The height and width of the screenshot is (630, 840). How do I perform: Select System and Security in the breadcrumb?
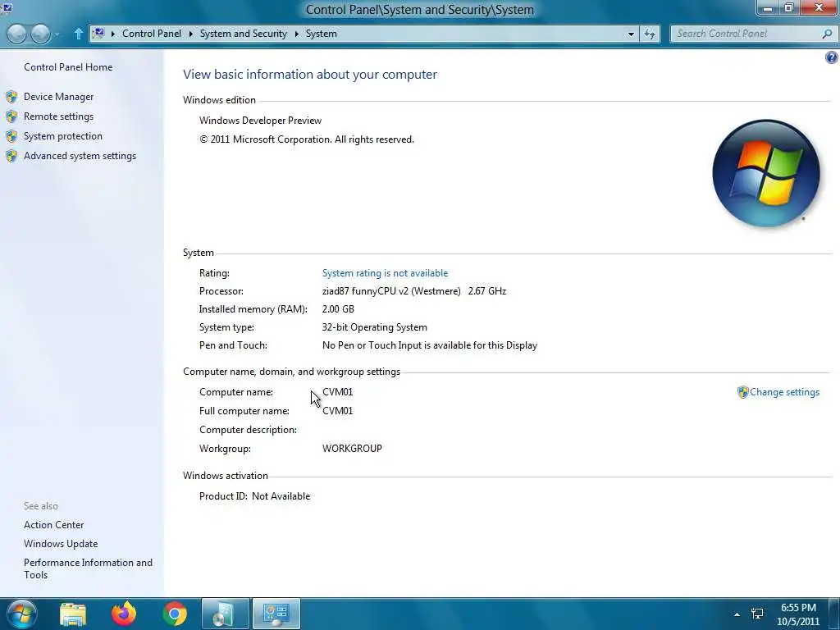243,33
